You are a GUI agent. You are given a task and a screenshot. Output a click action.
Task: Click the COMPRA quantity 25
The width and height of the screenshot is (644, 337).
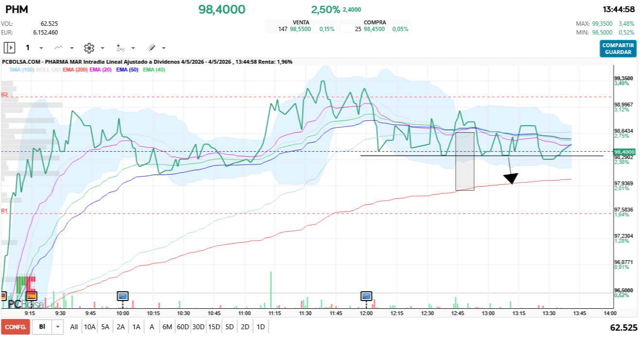358,29
